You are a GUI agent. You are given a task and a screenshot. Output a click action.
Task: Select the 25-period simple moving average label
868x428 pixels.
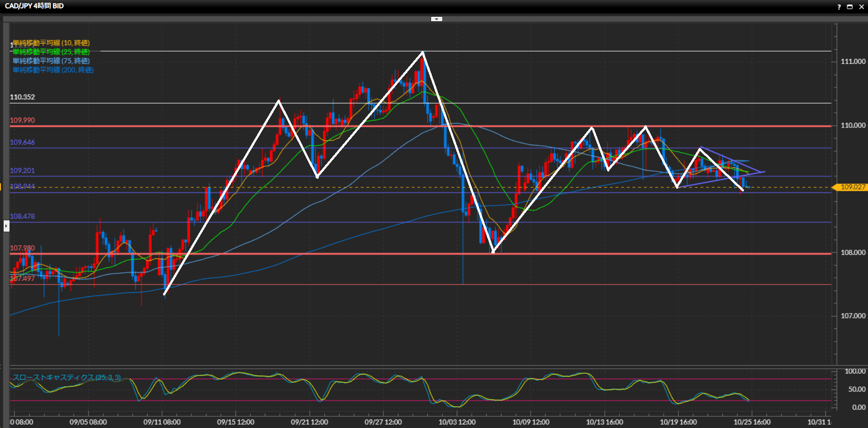(51, 52)
